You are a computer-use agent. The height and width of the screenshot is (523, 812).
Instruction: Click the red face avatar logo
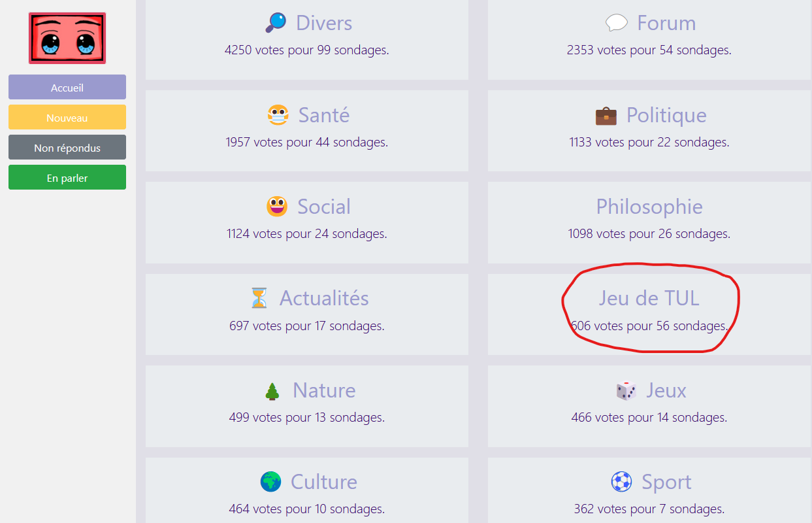[x=67, y=38]
